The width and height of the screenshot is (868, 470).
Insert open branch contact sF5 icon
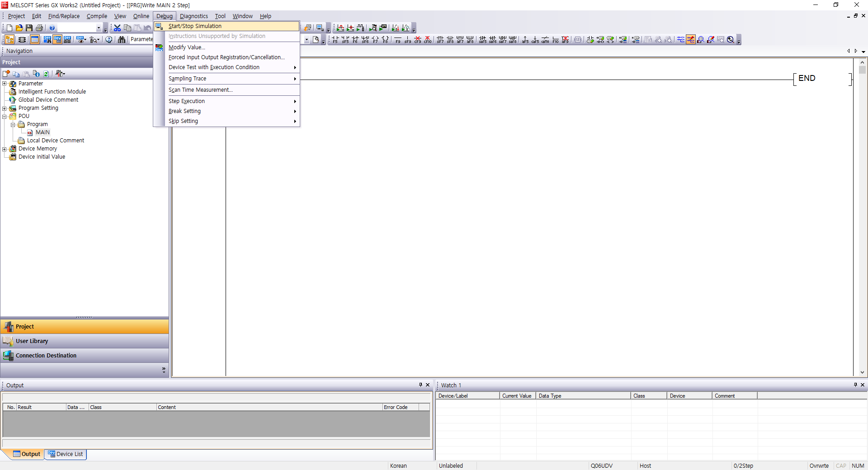point(345,40)
